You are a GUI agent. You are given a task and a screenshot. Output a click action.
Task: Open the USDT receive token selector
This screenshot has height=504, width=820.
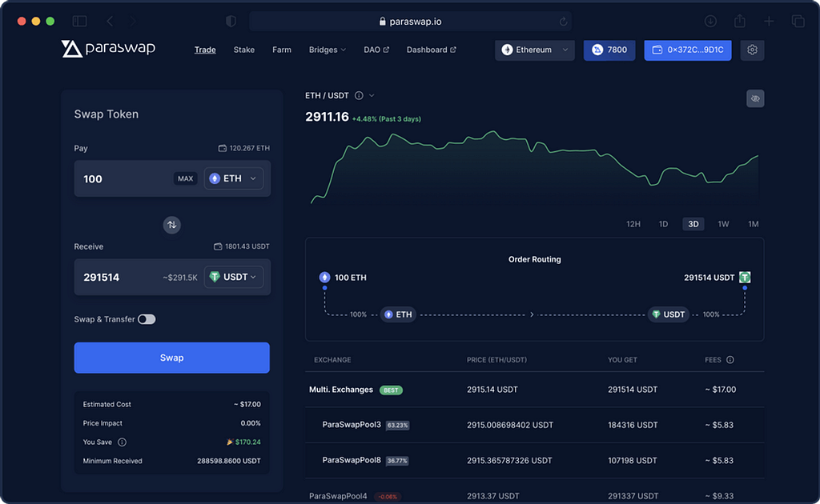tap(233, 277)
